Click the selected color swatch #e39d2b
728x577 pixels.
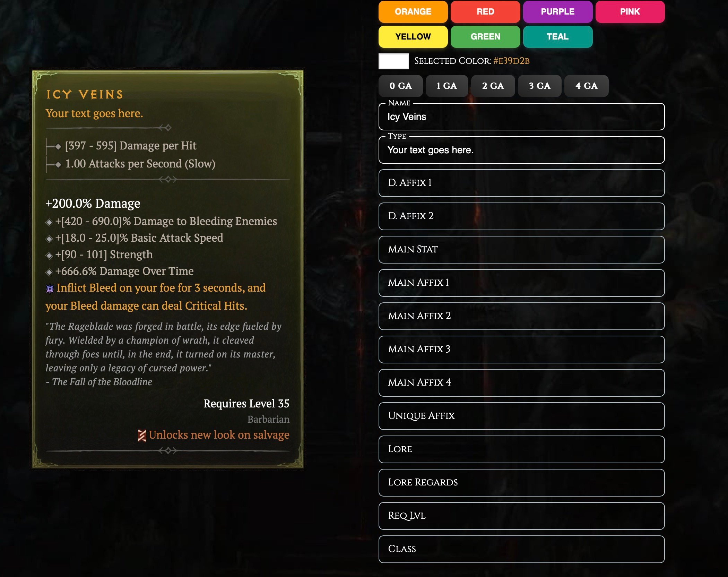tap(392, 61)
